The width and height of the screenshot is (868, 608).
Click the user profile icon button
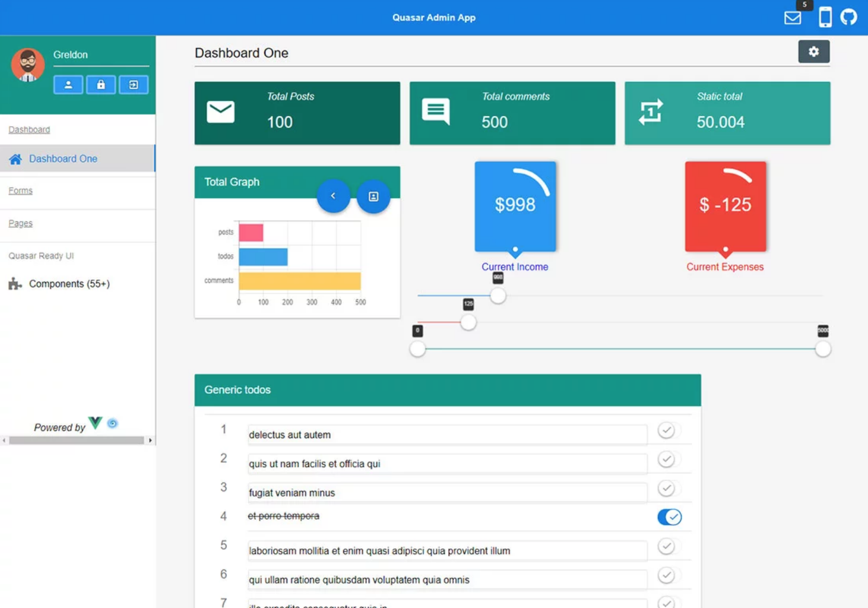tap(68, 85)
